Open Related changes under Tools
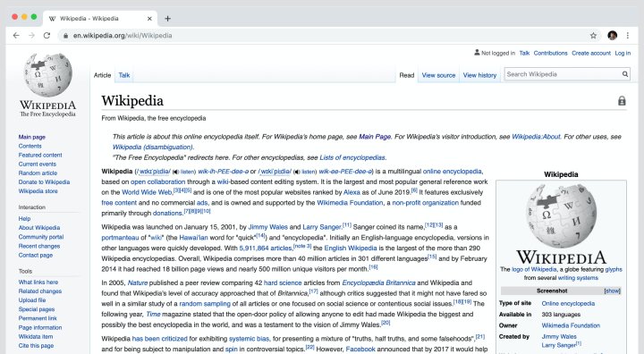Screen dimensions: 644x354 (x=40, y=291)
